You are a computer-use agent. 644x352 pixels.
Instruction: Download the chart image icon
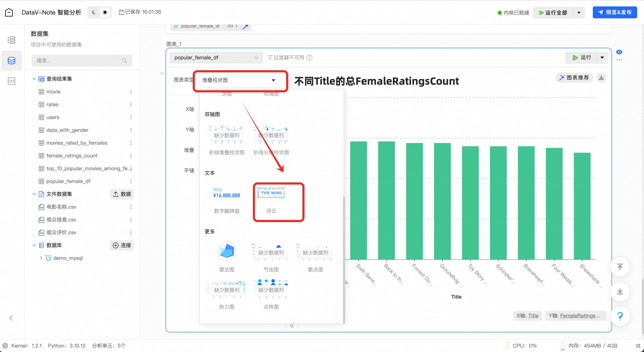tap(601, 77)
